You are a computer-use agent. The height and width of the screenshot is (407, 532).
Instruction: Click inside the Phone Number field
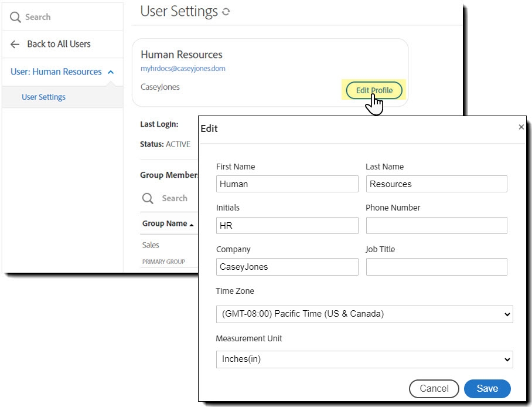pos(436,225)
